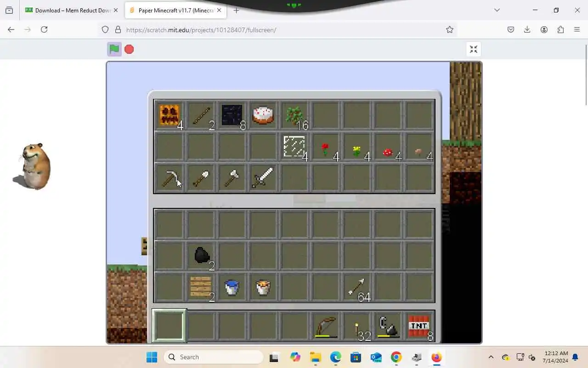Screen dimensions: 588x368
Task: Pick up the wooden pickaxe
Action: (169, 178)
